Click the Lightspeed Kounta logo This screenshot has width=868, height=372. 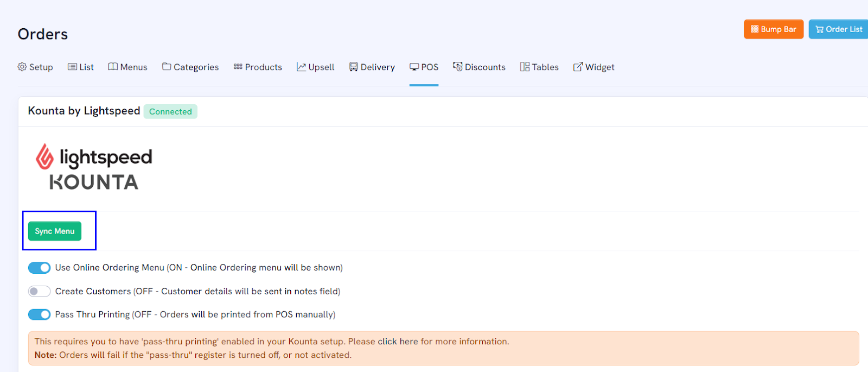(94, 167)
